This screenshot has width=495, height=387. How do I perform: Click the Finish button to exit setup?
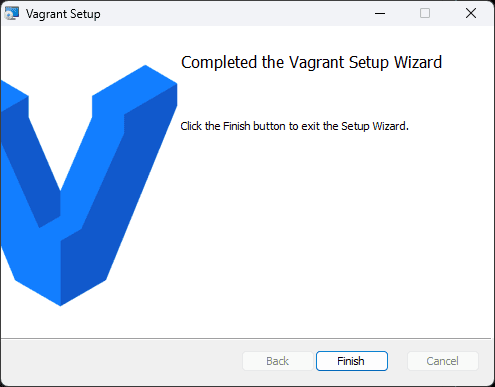[x=352, y=361]
